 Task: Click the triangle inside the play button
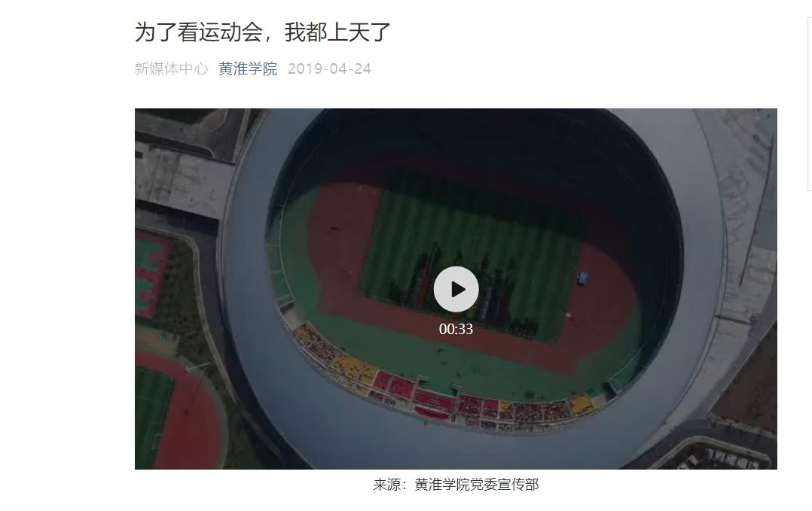click(458, 289)
